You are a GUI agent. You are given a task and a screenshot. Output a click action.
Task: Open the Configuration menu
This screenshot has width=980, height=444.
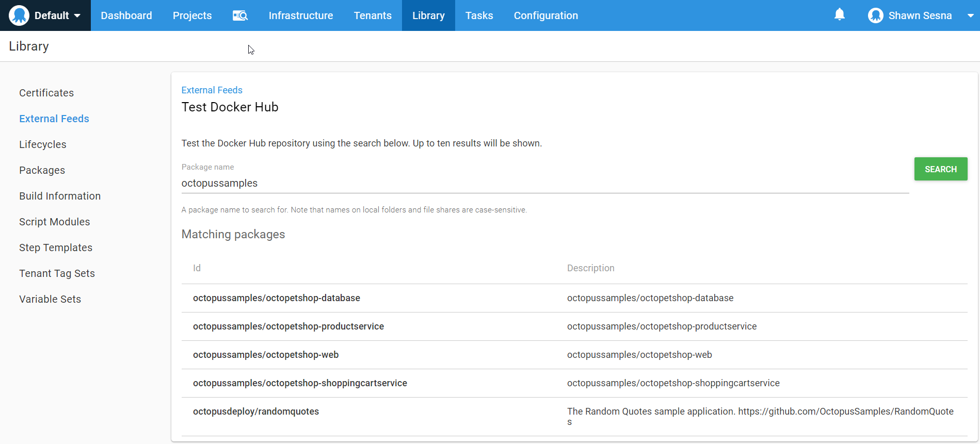tap(545, 15)
